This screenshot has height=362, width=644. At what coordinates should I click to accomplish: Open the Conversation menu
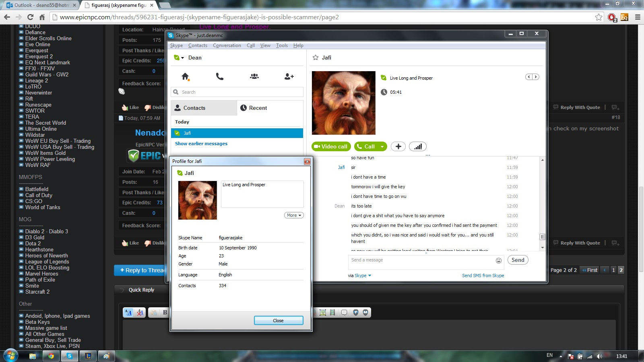click(x=227, y=45)
